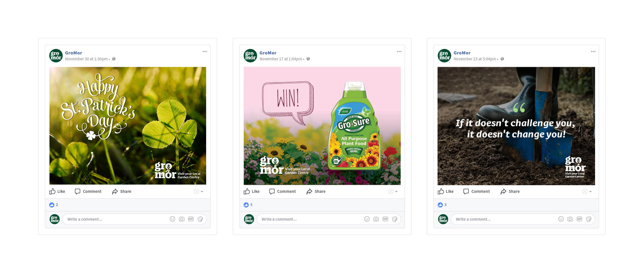This screenshot has height=273, width=644.
Task: Expand audience selector arrow on the first post
Action: tap(202, 192)
